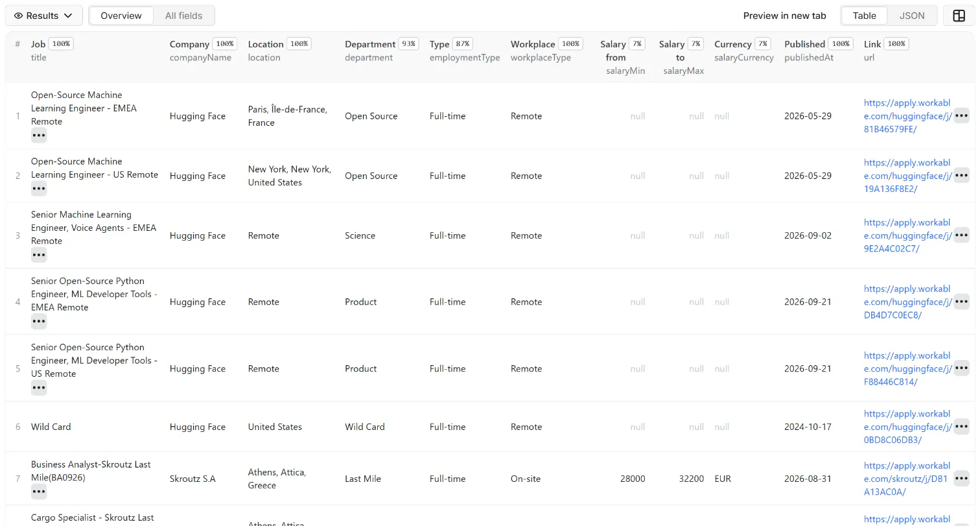Click ellipsis beside the skroutz DB1A13AC0A link
Viewport: 980px width, 526px height.
962,479
